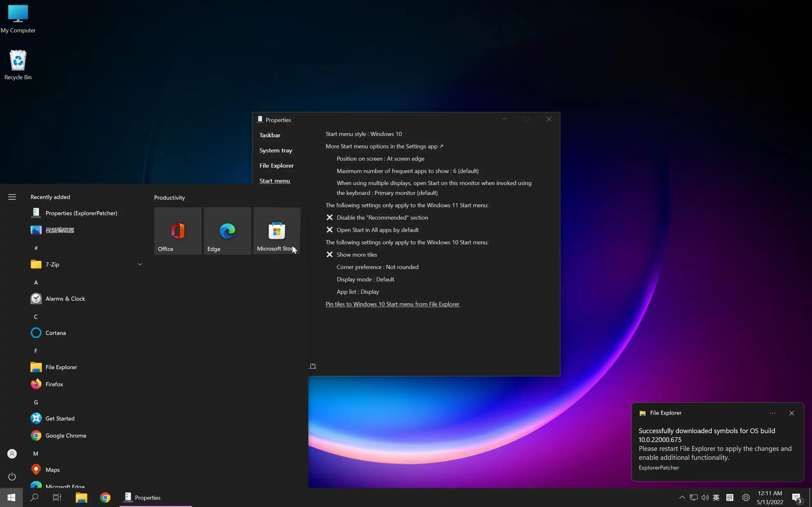
Task: Switch to the System tray section
Action: coord(275,150)
